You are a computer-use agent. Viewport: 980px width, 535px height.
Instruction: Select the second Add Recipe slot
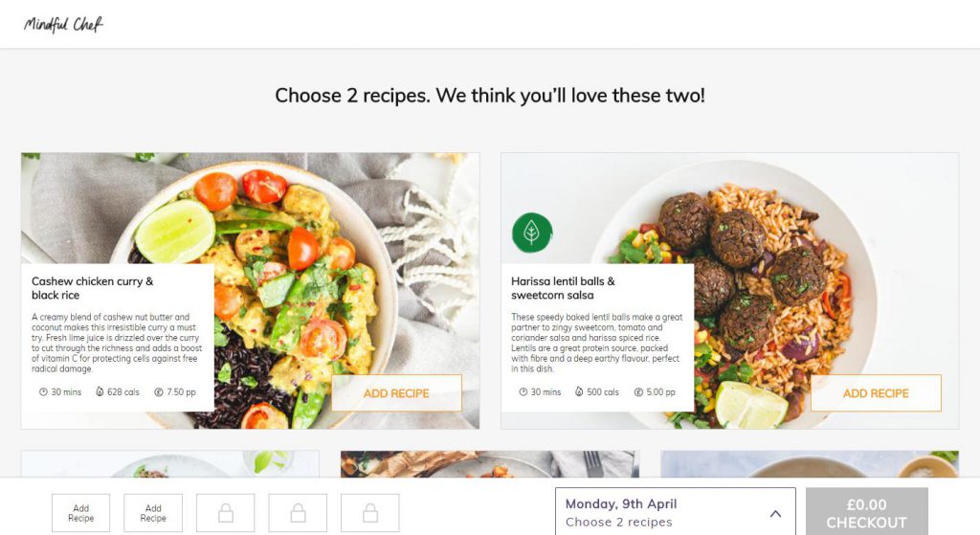(153, 513)
